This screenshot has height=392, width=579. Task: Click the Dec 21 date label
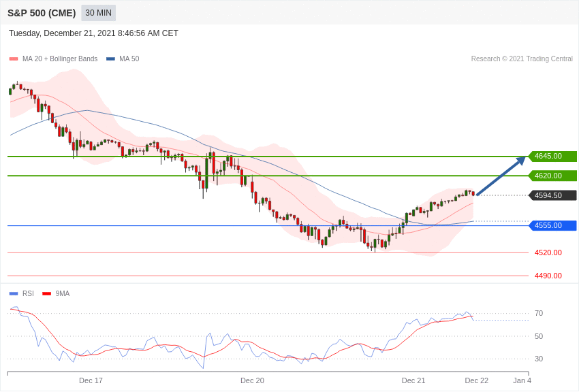tap(413, 380)
